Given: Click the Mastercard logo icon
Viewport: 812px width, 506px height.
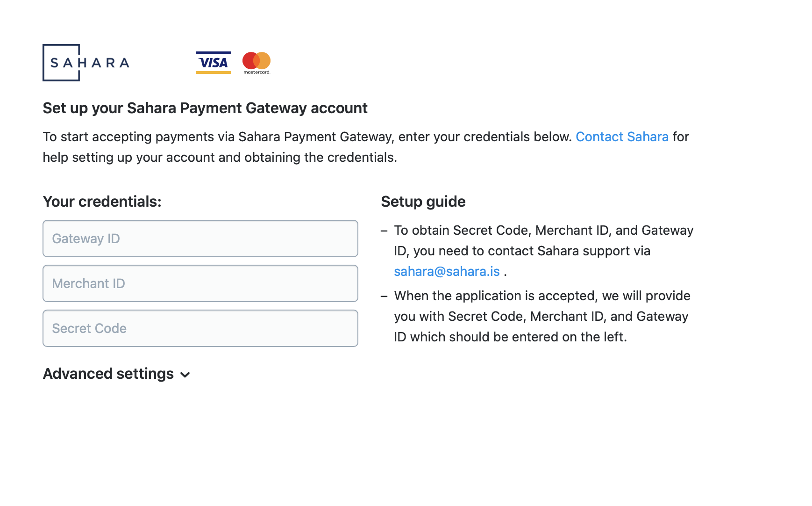Looking at the screenshot, I should pos(256,63).
